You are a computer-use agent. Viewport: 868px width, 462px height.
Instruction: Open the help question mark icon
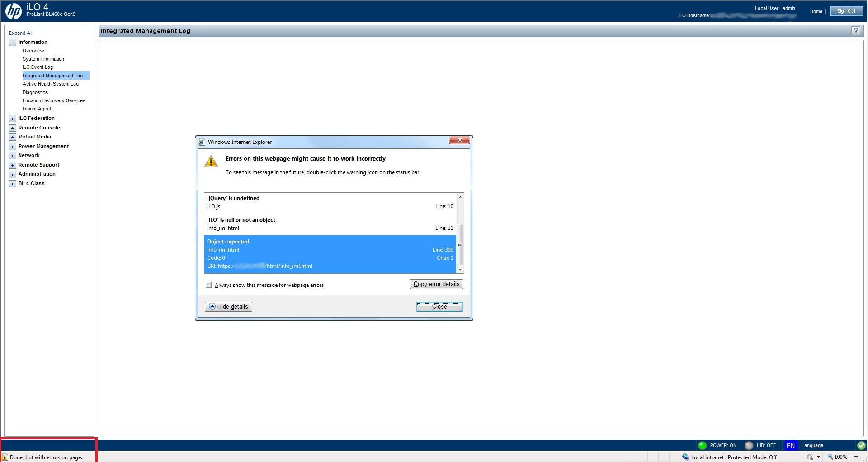855,31
